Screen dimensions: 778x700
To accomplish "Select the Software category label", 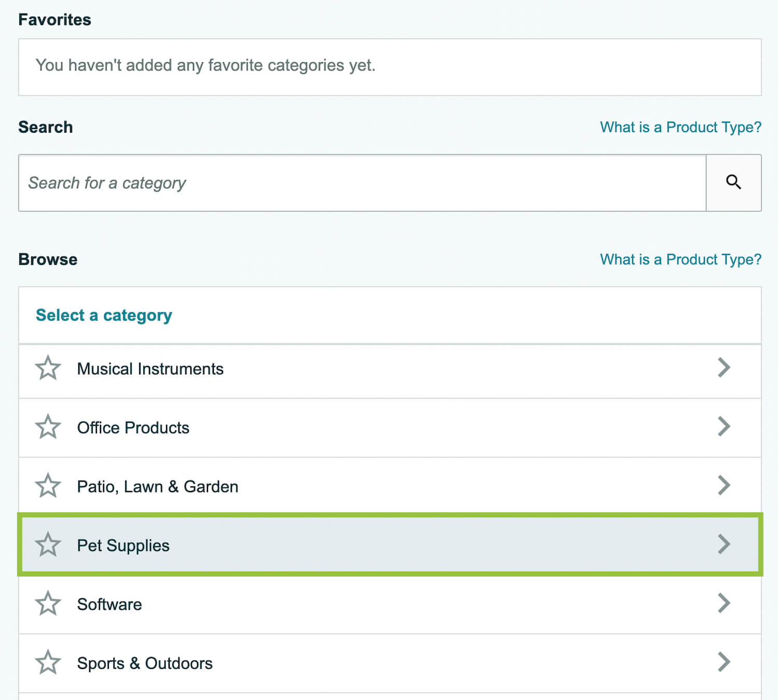I will (109, 604).
